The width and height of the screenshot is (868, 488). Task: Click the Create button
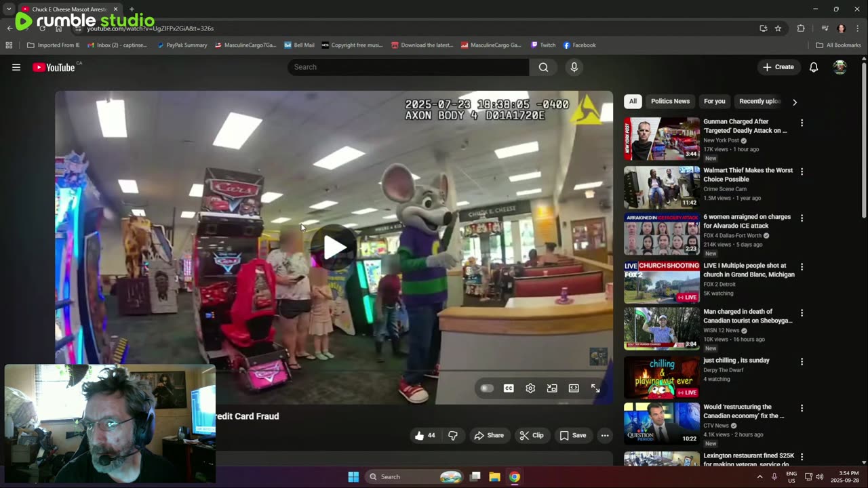(x=778, y=67)
